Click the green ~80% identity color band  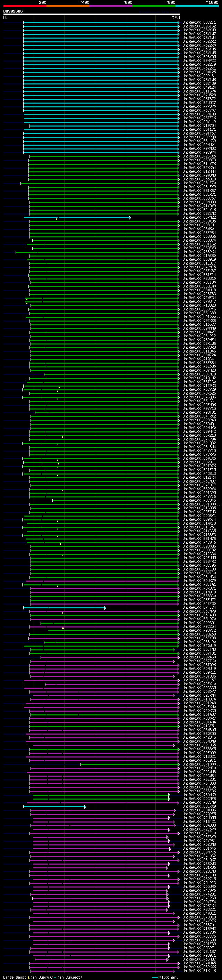(x=154, y=6)
